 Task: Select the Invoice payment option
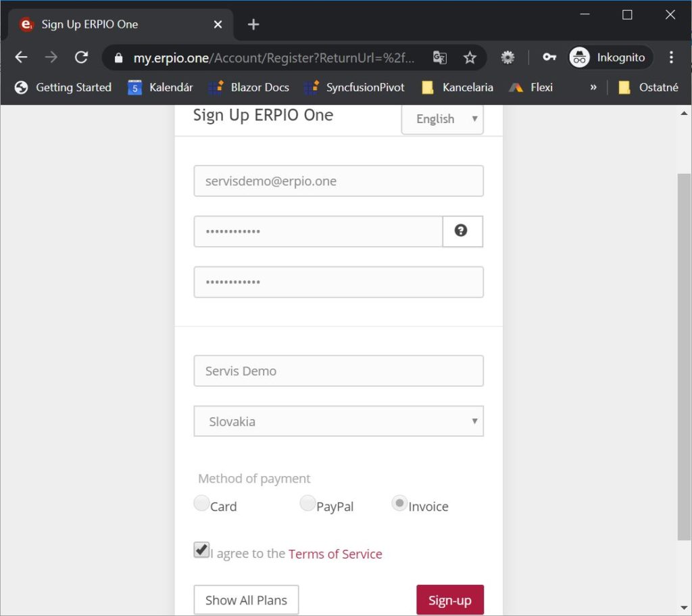coord(399,504)
